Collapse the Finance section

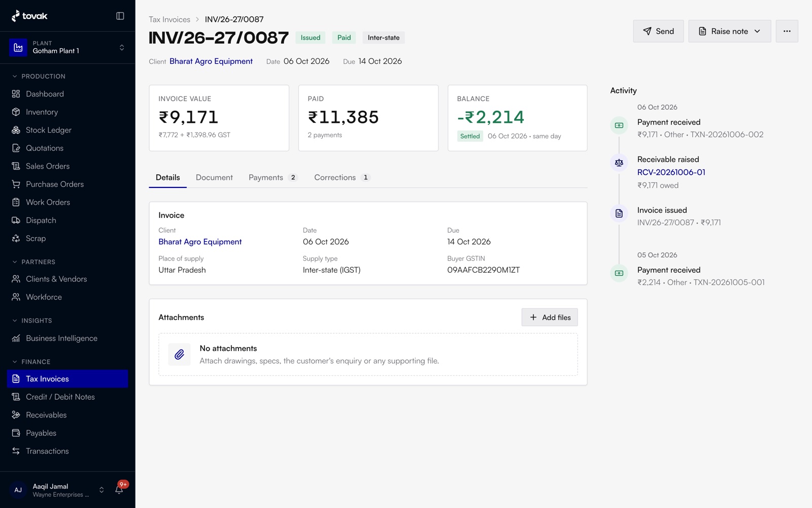pyautogui.click(x=31, y=362)
